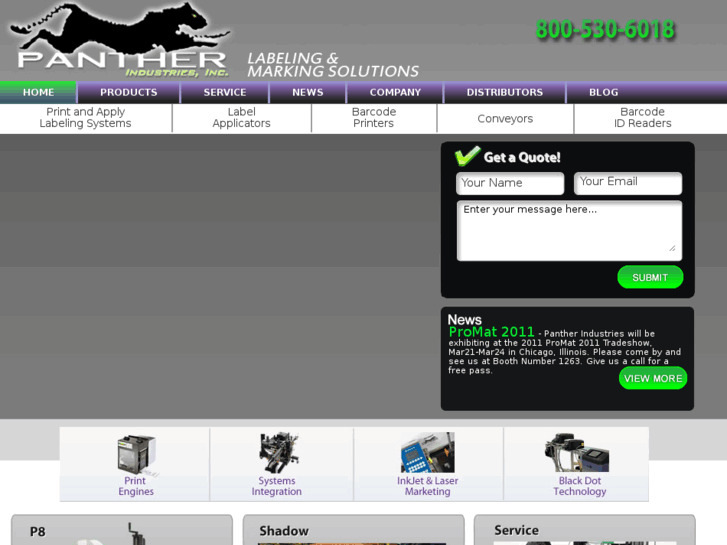727x545 pixels.
Task: Open the SERVICE menu item
Action: point(225,92)
